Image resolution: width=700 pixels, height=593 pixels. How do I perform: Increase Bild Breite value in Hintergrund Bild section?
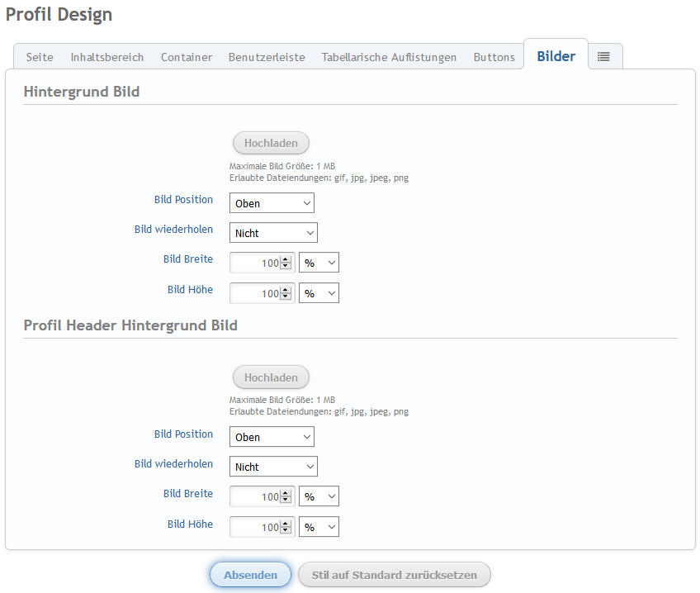(286, 259)
